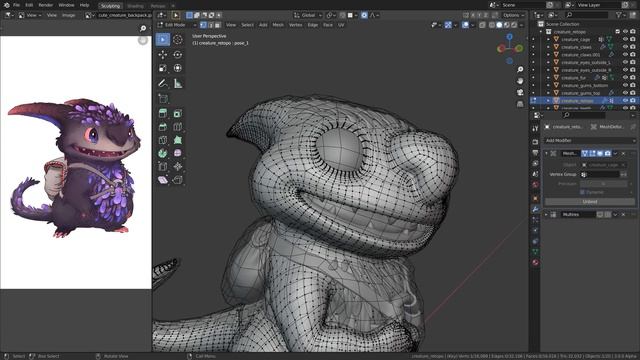Select the Select Box tool

163,40
